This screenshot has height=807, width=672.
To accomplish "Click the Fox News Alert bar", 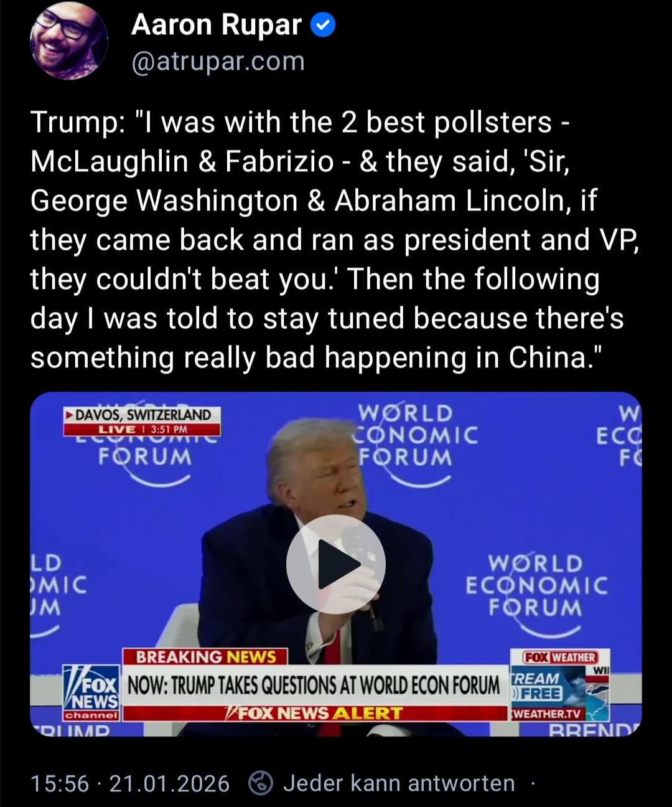I will (x=314, y=713).
